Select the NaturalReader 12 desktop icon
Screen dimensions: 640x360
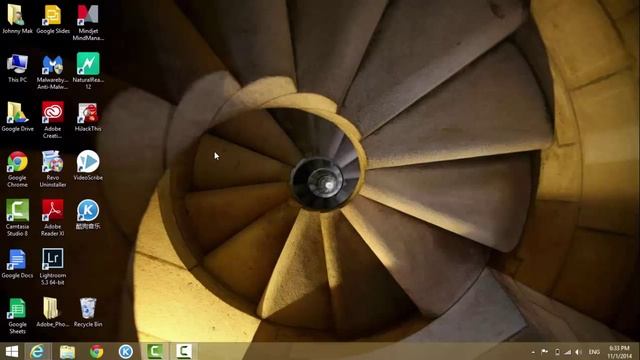click(x=88, y=71)
